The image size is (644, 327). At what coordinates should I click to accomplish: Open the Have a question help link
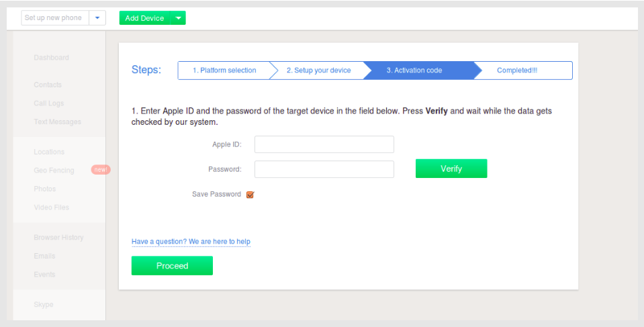tap(191, 242)
